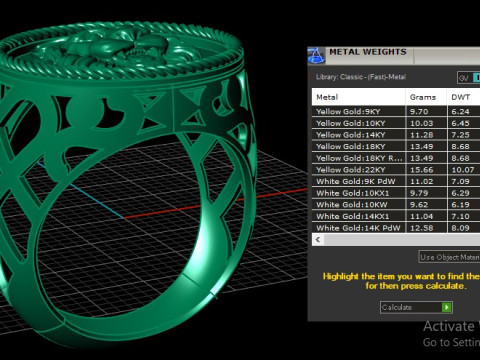This screenshot has height=360, width=480.
Task: Select the Yellow Gold:10KY row
Action: click(396, 123)
